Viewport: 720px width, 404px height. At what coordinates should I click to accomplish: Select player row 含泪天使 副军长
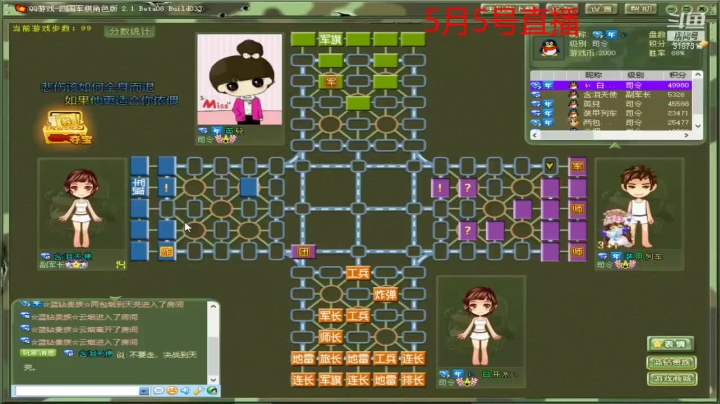click(x=611, y=95)
